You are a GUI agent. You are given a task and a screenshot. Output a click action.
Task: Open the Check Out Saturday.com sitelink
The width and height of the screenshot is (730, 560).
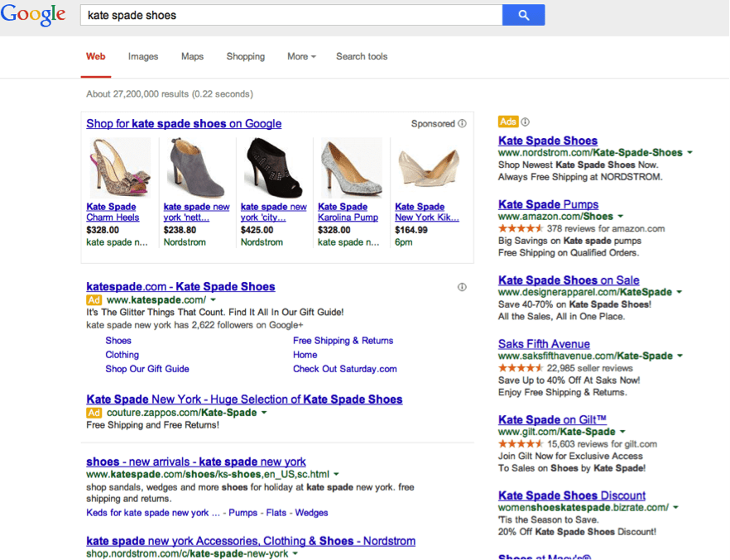(345, 369)
